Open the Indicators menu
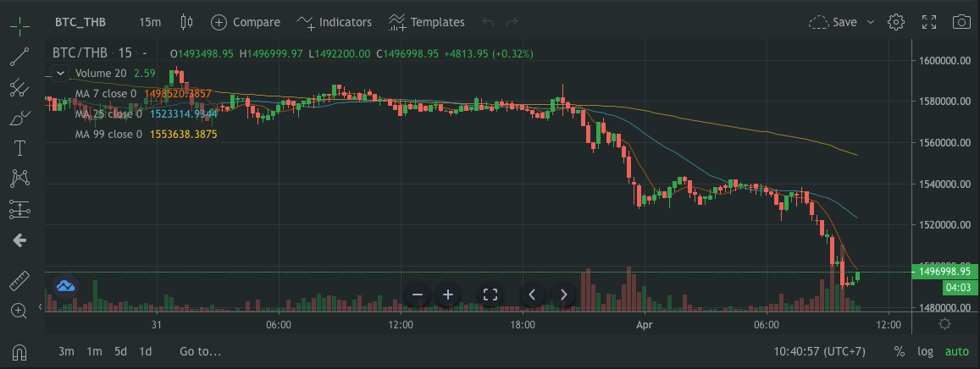 click(334, 22)
